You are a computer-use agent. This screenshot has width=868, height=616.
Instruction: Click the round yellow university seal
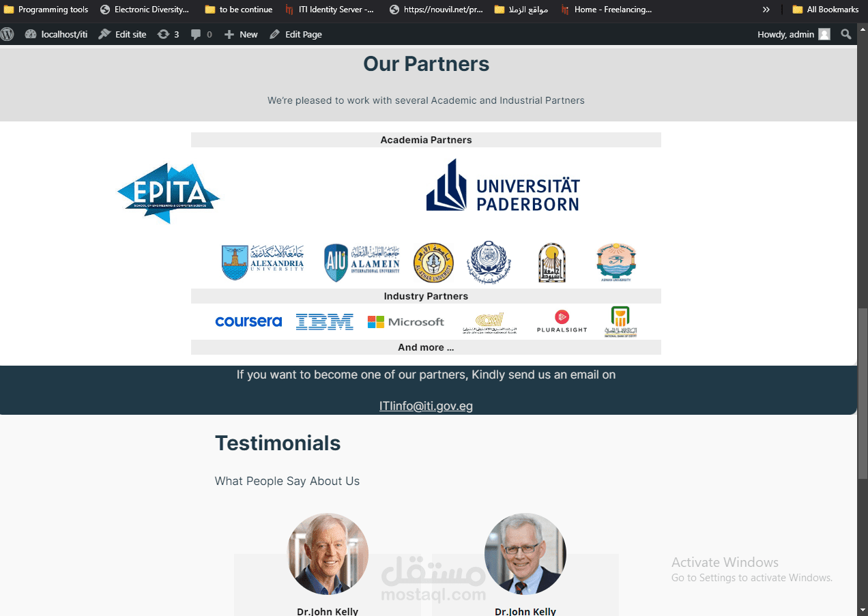pos(433,263)
